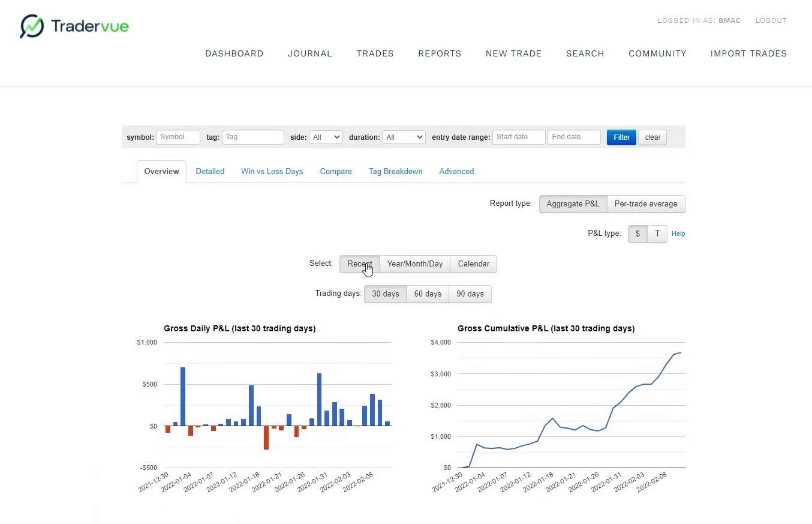812x524 pixels.
Task: Click the Gross Cumulative P&L chart title
Action: [546, 328]
